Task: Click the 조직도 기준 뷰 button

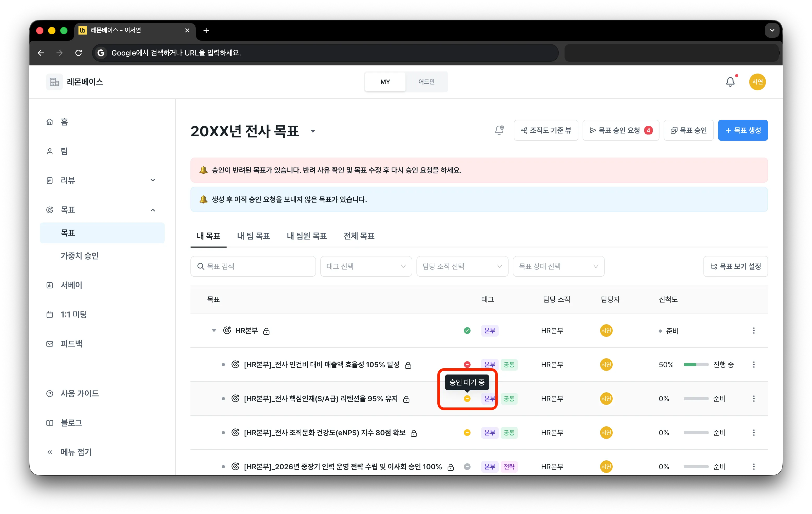Action: point(546,130)
